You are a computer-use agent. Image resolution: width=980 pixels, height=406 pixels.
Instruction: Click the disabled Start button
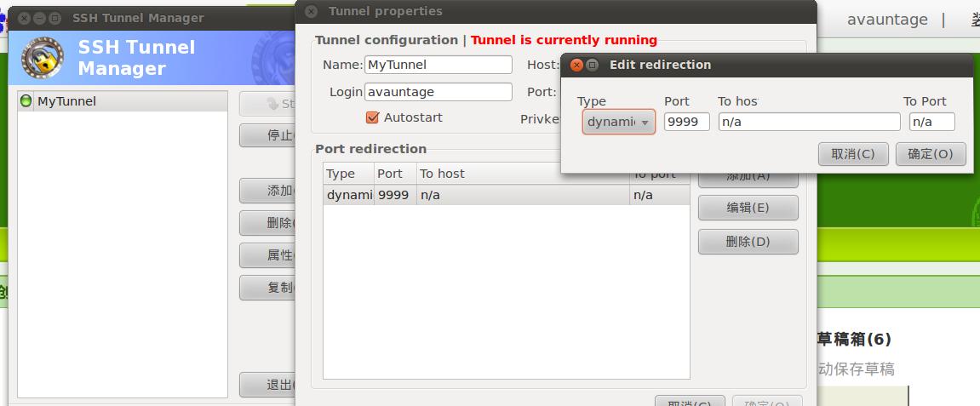[267, 104]
